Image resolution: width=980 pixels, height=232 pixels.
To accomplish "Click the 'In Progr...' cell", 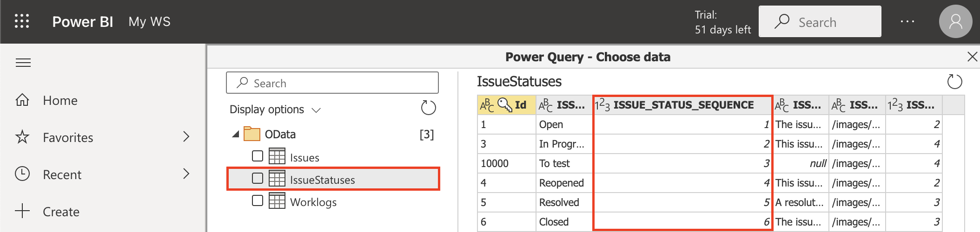I will (564, 144).
